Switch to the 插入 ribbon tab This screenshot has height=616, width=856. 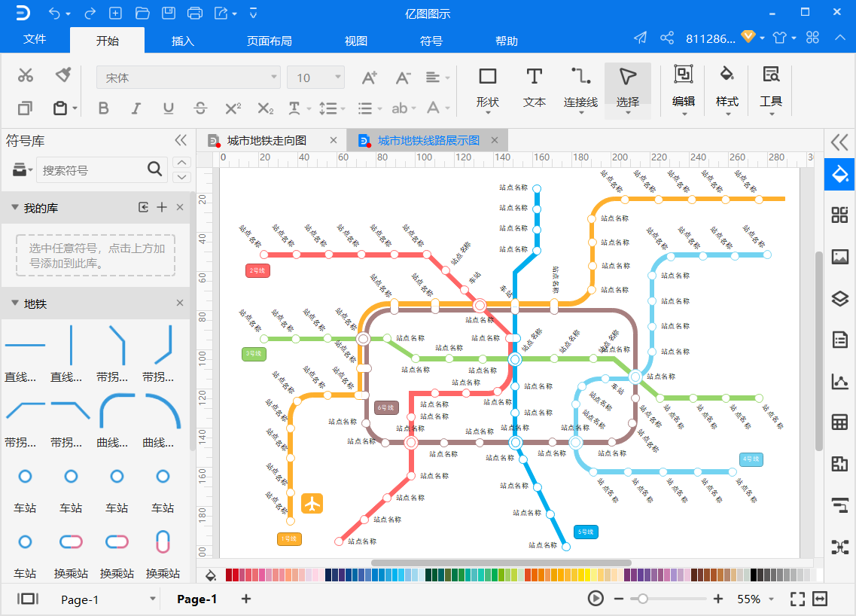point(182,41)
